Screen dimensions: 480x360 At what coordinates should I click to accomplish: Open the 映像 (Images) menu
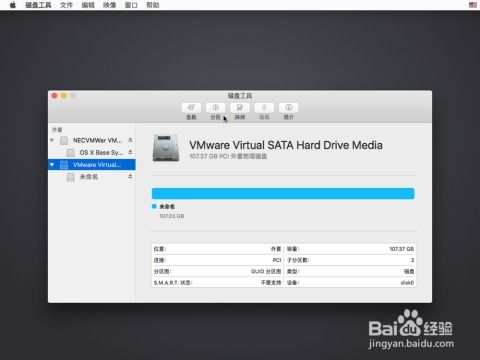(110, 5)
